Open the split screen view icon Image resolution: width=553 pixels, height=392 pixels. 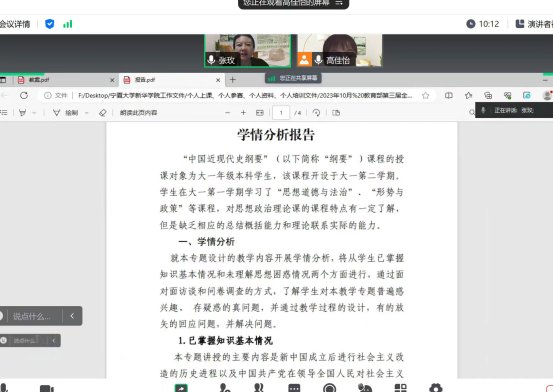[449, 95]
